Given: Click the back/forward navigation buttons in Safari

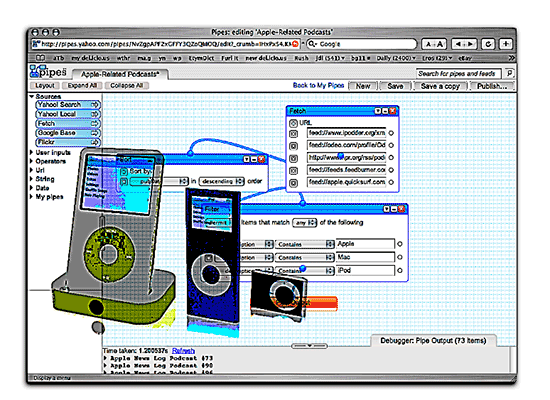Looking at the screenshot, I should [464, 44].
